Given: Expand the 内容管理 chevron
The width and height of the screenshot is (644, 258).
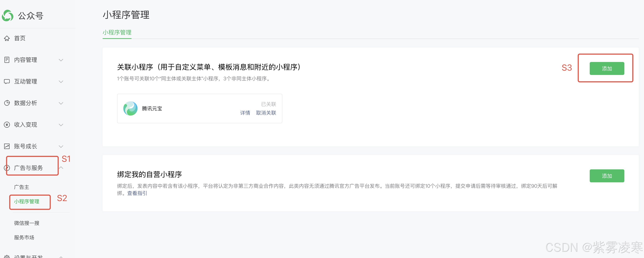Looking at the screenshot, I should [61, 60].
